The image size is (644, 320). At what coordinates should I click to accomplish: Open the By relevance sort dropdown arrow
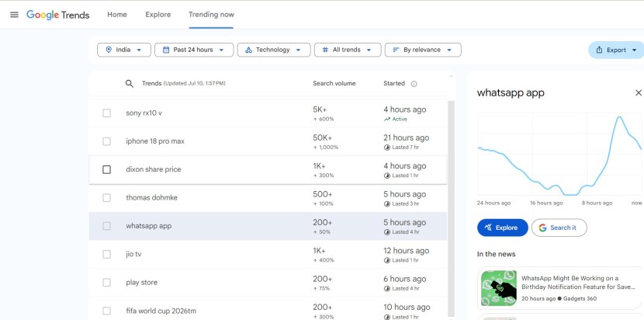[x=449, y=50]
